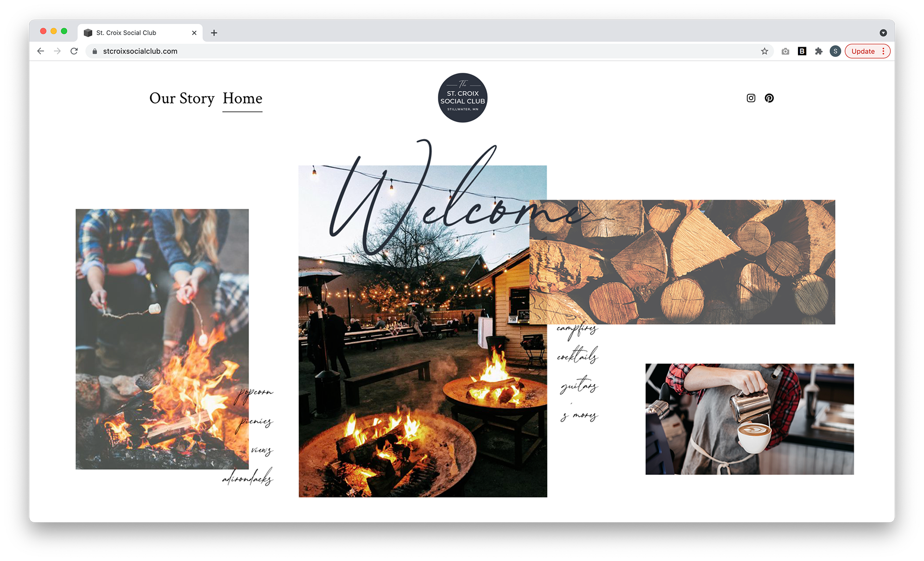Click the camera extension icon
The width and height of the screenshot is (924, 561).
(x=785, y=52)
